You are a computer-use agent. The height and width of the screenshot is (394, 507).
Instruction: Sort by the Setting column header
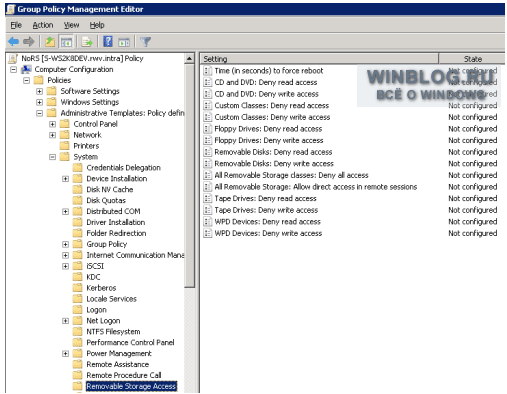point(319,59)
